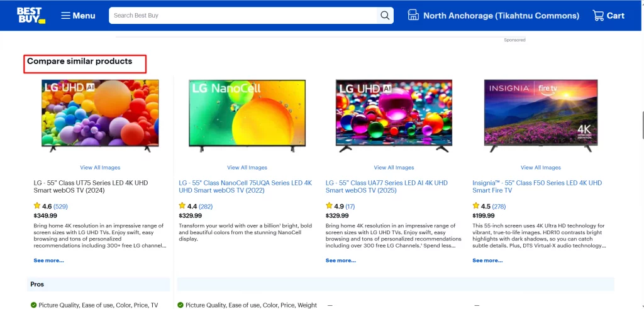Open the 282 reviews link

(x=206, y=207)
